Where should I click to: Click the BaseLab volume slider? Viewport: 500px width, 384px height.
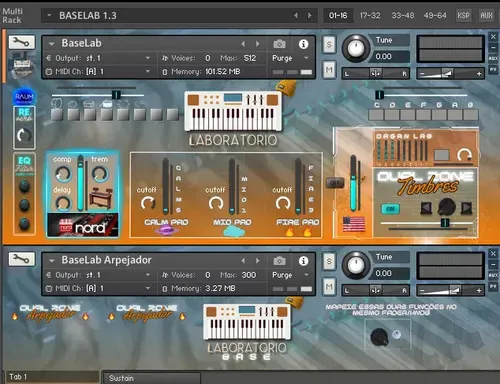(450, 73)
